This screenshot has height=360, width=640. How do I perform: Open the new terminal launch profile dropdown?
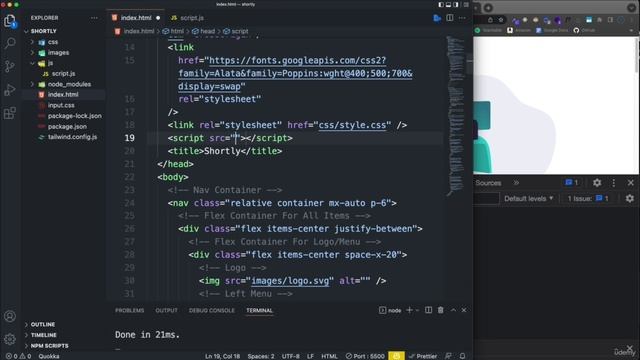[x=417, y=310]
